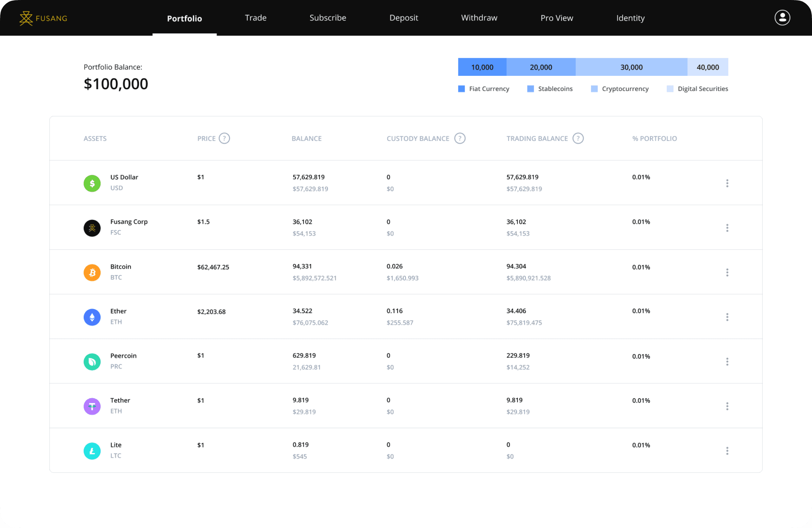Image resolution: width=812 pixels, height=528 pixels.
Task: Click the Bitcoin asset icon
Action: pos(92,272)
